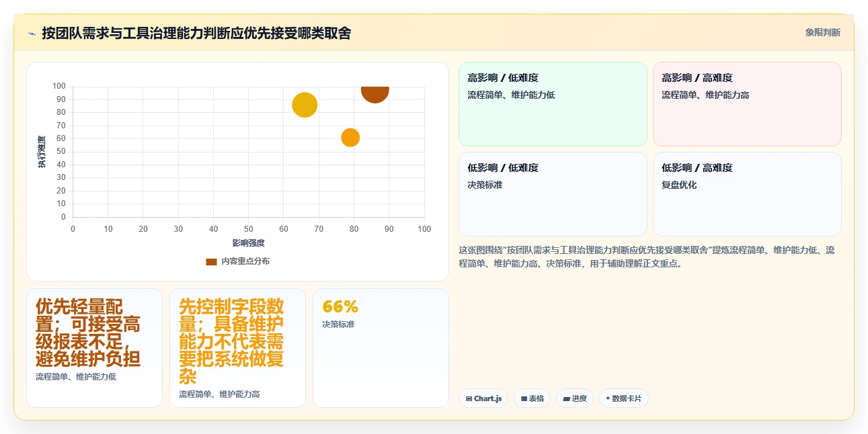Click the main title 按团队需求与工具治理能力
Screen dimensions: 868x434
196,33
